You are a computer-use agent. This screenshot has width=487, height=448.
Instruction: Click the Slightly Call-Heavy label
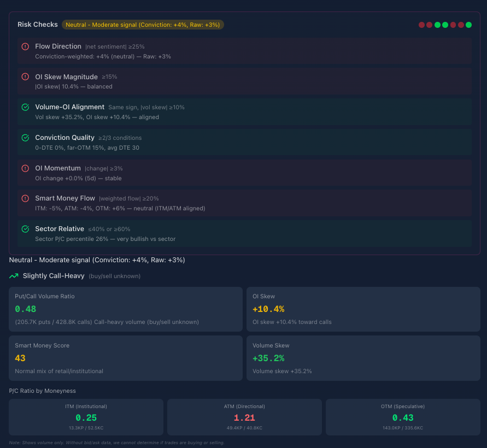point(54,276)
